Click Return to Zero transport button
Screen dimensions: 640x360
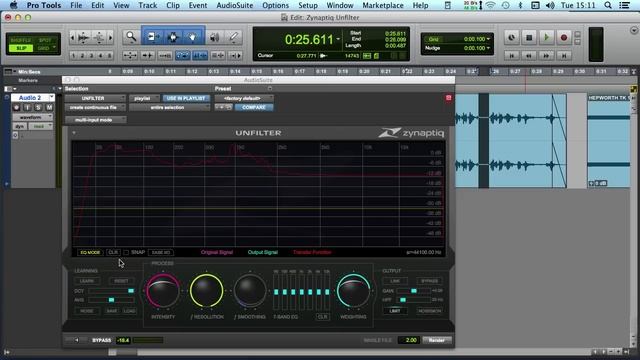[512, 56]
